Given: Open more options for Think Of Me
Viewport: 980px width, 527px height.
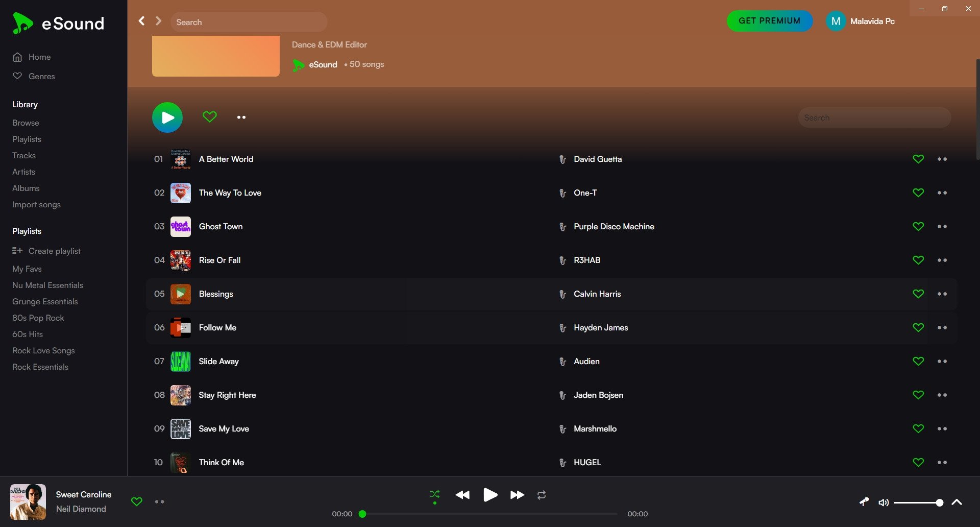Looking at the screenshot, I should [942, 462].
